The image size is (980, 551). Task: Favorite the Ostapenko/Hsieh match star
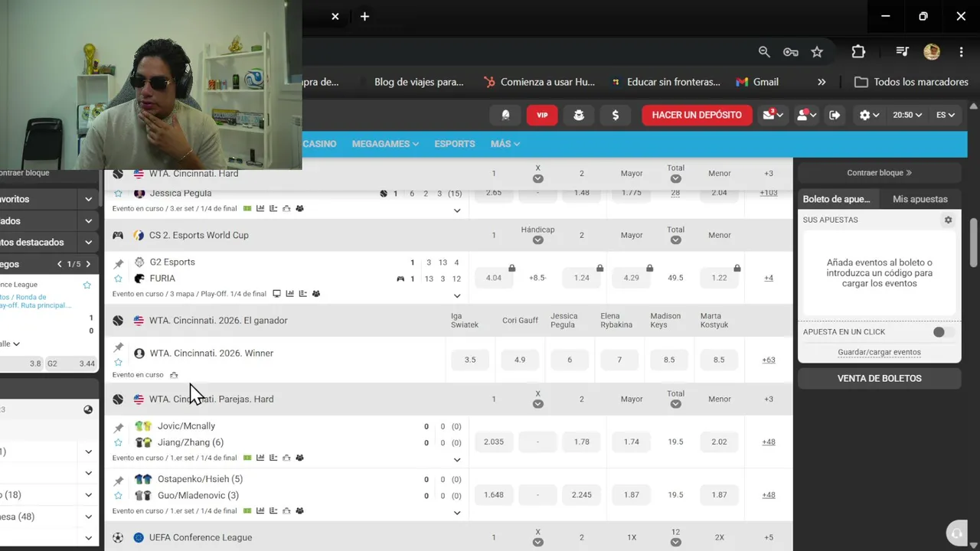(118, 495)
